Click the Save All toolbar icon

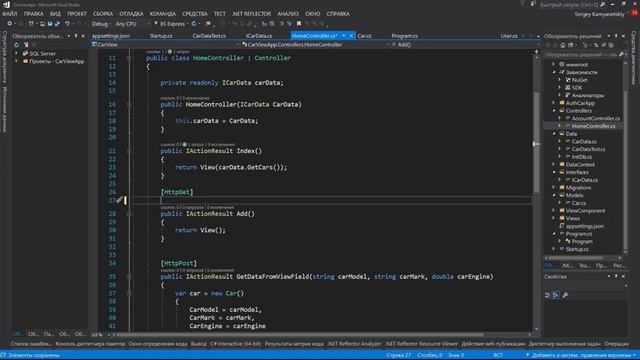tap(57, 24)
